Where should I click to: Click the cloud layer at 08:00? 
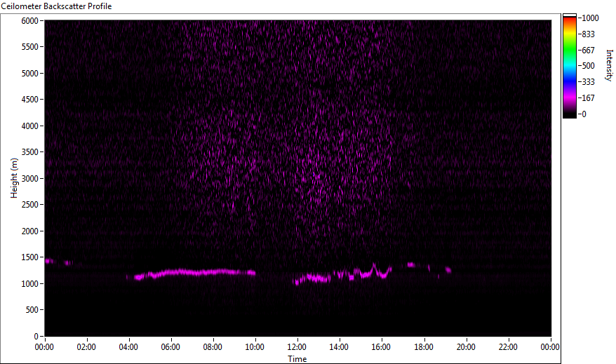(213, 271)
